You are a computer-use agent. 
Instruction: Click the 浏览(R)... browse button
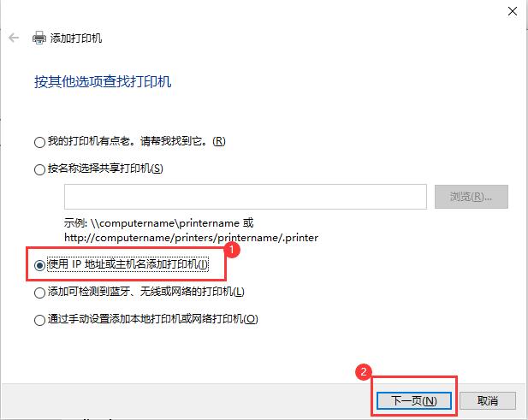click(x=471, y=197)
